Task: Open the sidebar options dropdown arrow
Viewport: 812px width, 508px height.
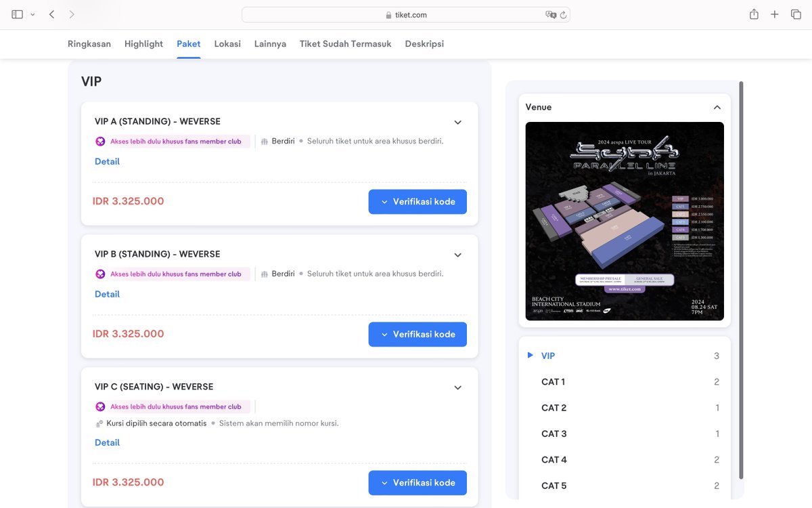Action: click(32, 15)
